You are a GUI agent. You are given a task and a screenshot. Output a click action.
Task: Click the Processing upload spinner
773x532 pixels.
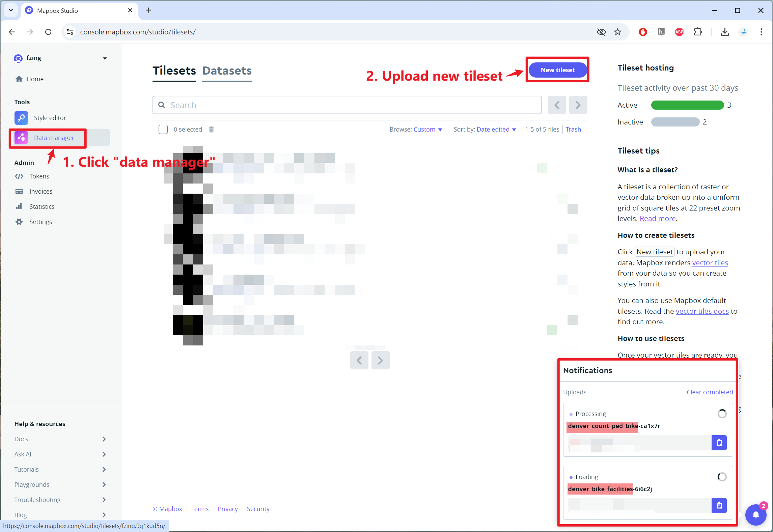[722, 414]
